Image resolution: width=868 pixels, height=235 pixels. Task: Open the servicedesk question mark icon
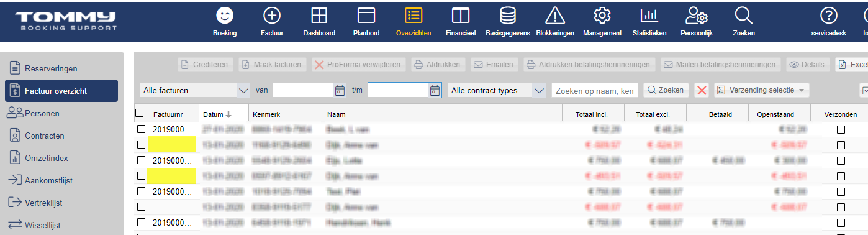tap(829, 16)
